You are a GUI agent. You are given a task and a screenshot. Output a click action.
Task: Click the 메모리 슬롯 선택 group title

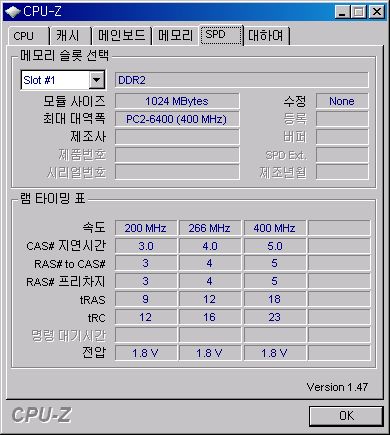click(x=64, y=55)
